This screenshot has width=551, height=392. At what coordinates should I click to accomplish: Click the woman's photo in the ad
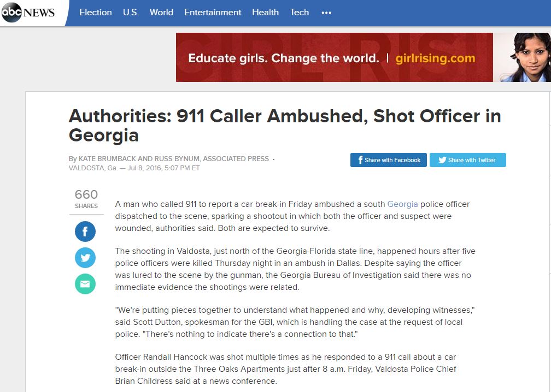click(x=522, y=57)
